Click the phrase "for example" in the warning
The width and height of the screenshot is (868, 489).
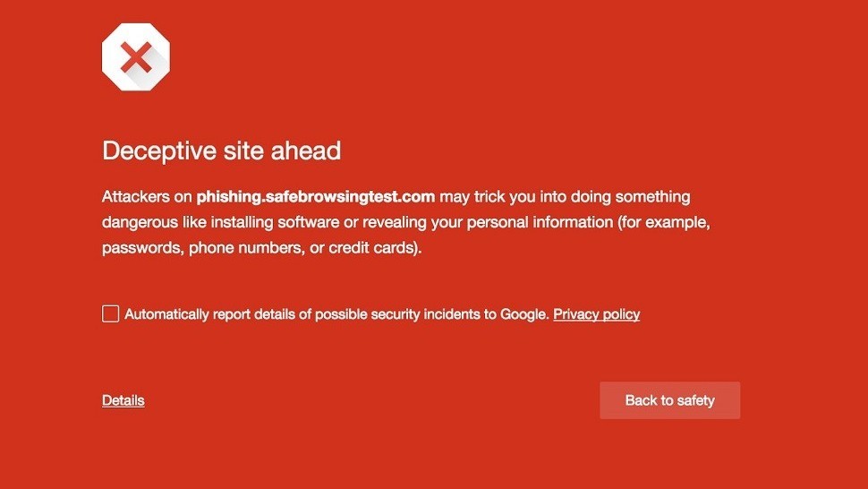(x=671, y=222)
